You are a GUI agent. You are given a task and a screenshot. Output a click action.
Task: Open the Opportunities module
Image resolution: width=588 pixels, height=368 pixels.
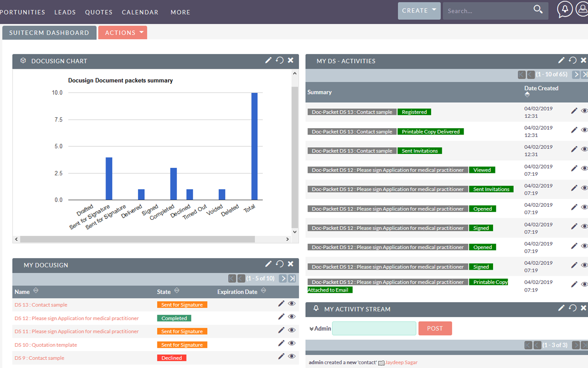click(x=22, y=12)
